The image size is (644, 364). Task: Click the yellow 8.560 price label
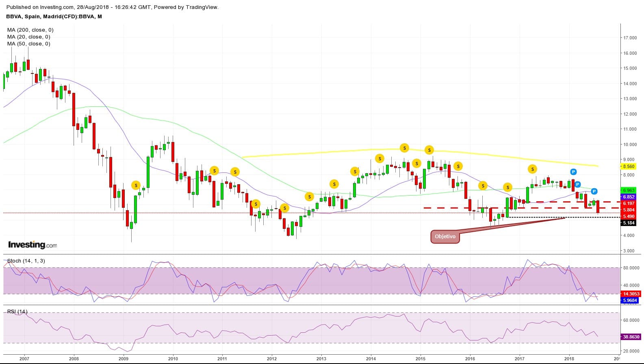pos(629,166)
